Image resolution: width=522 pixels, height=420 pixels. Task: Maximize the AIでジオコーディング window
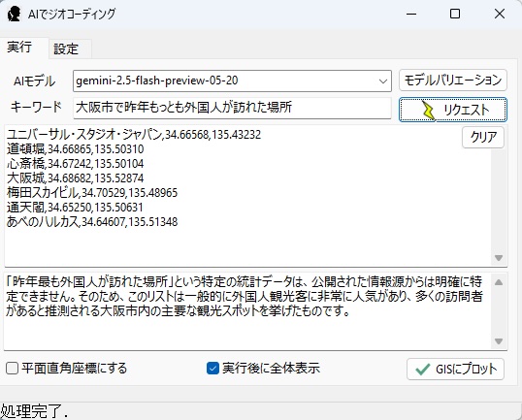tap(455, 14)
